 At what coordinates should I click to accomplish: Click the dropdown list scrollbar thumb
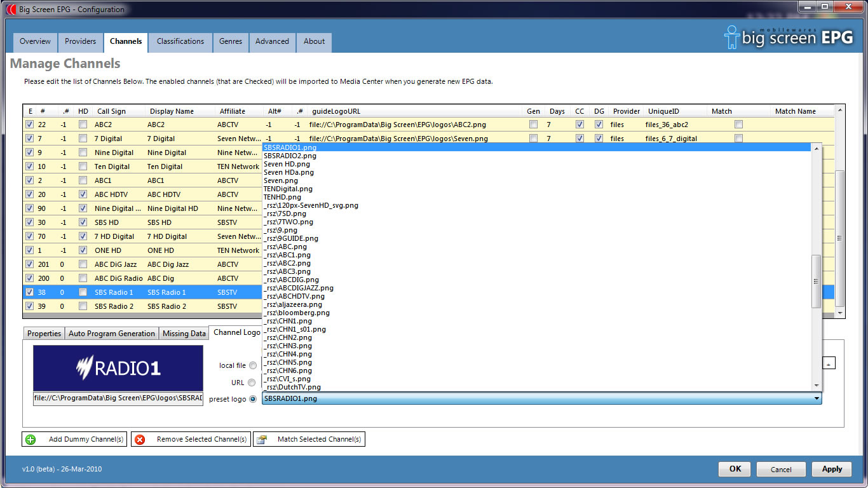click(817, 281)
